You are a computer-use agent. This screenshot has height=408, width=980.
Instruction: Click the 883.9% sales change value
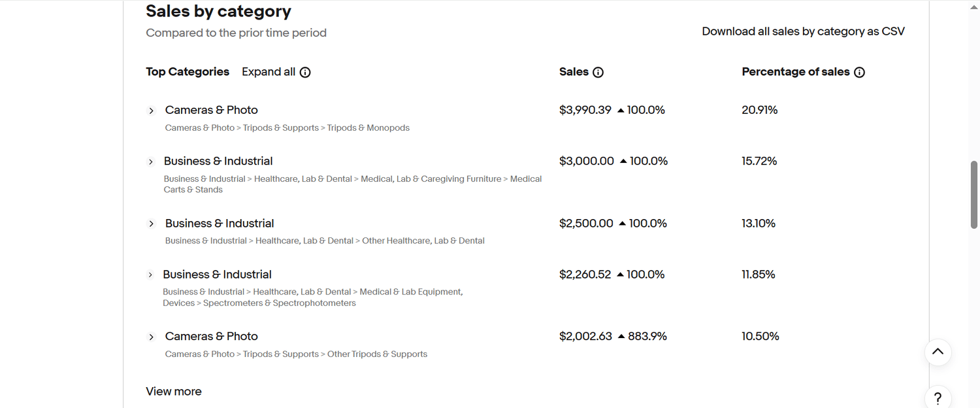(x=647, y=336)
